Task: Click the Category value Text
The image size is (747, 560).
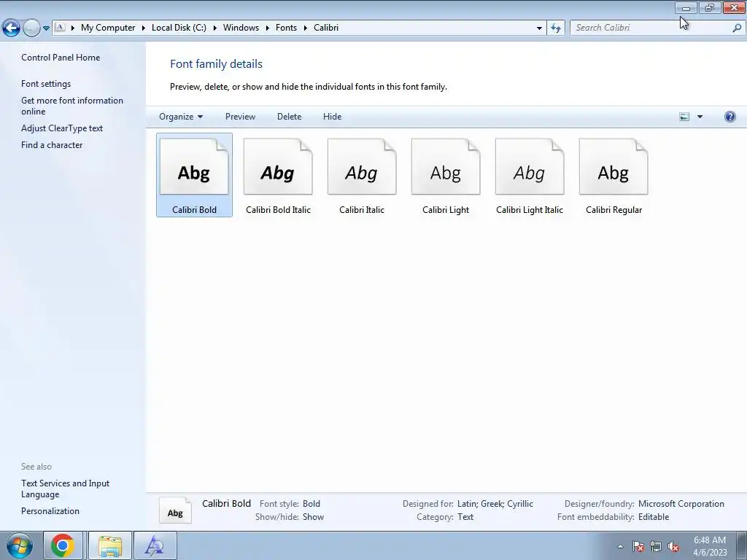Action: click(x=465, y=517)
